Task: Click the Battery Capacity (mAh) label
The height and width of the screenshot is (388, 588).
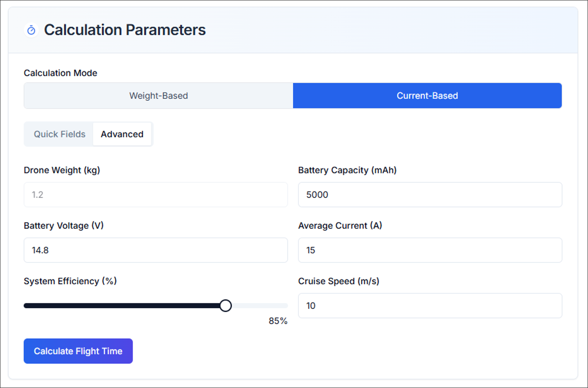Action: (347, 170)
